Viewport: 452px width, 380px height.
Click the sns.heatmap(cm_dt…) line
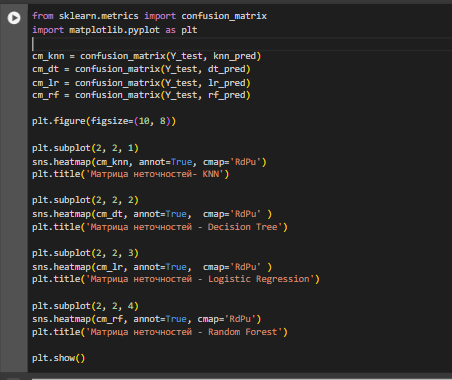152,214
